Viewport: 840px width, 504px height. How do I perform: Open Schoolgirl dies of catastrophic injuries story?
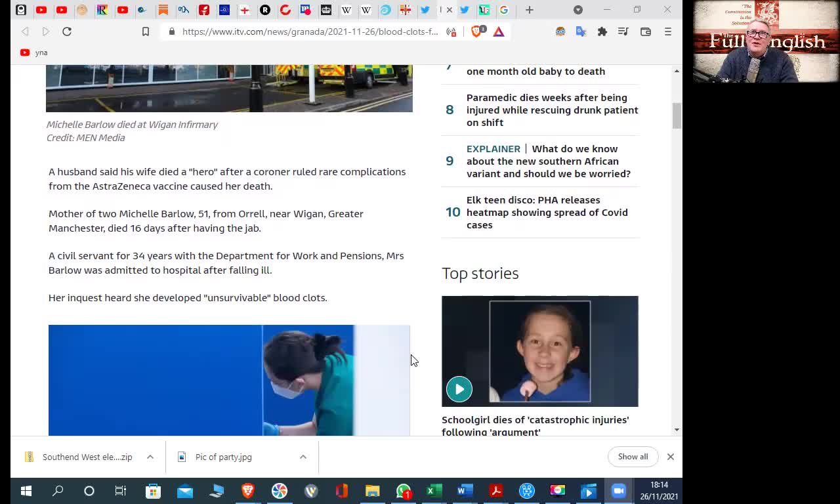pyautogui.click(x=535, y=425)
